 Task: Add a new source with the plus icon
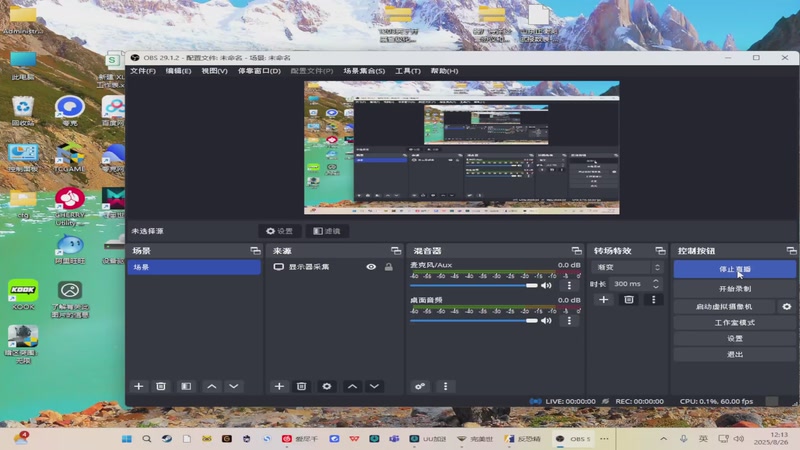279,386
